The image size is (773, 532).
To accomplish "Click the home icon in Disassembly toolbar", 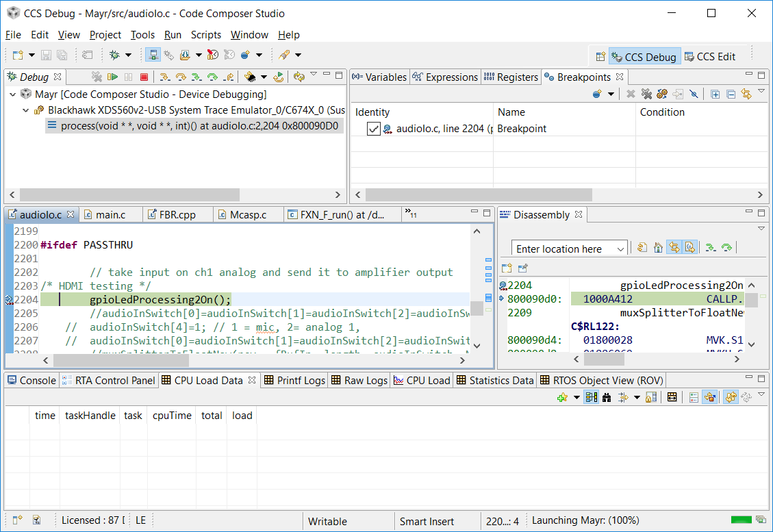I will tap(658, 248).
